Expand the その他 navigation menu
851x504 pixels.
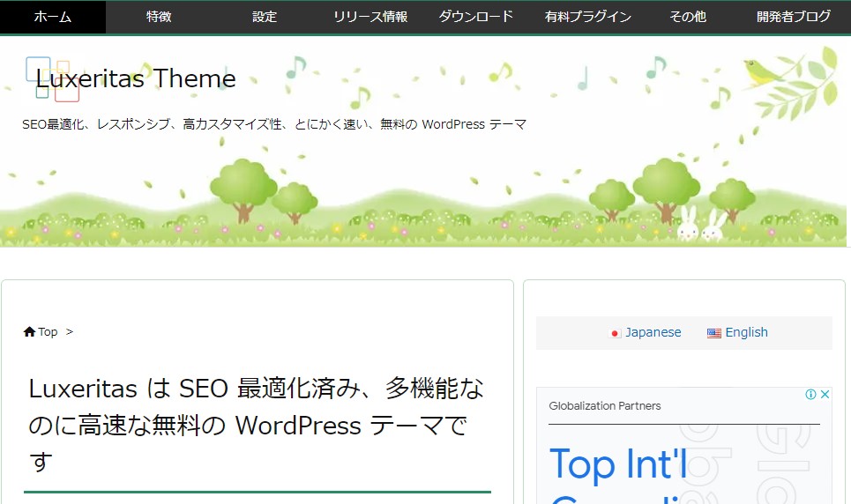688,17
